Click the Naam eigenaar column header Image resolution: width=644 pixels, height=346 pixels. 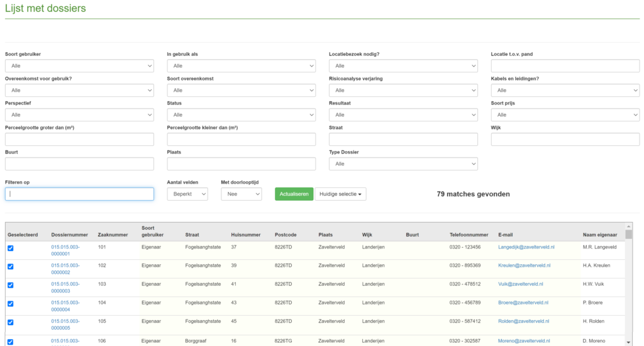coord(599,235)
